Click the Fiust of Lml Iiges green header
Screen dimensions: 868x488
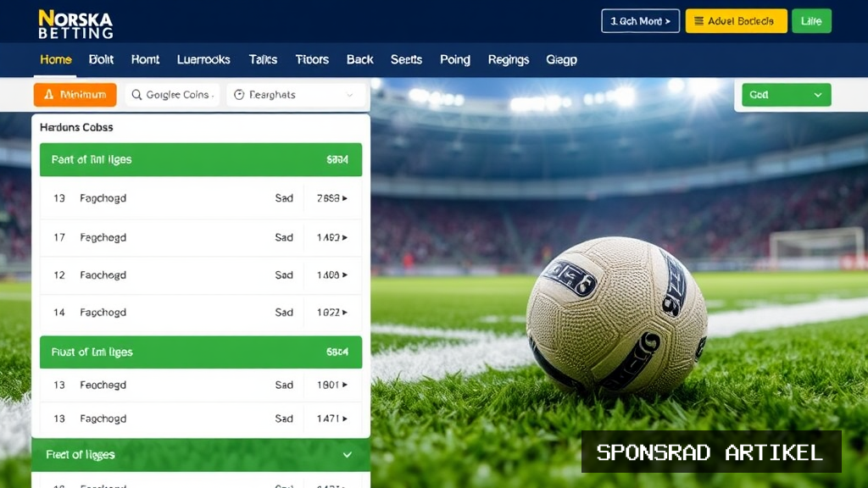(201, 352)
